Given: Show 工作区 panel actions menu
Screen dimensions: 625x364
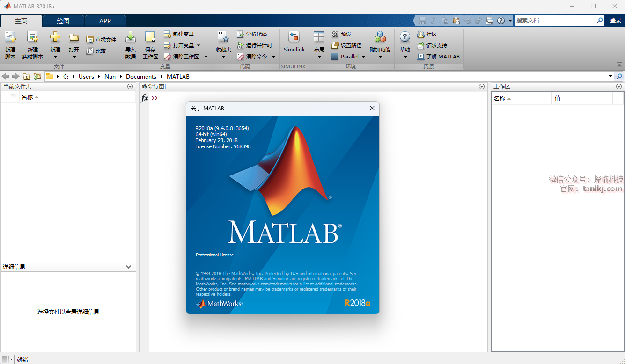Looking at the screenshot, I should coord(619,87).
